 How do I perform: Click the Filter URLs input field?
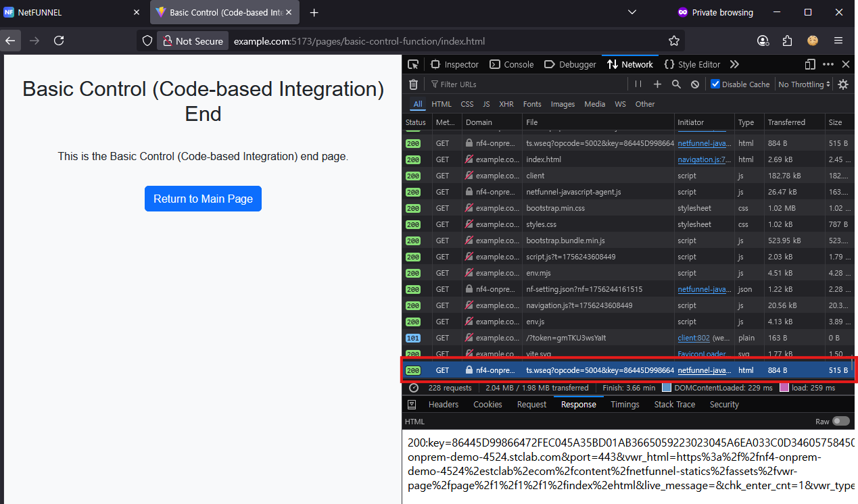(x=527, y=84)
